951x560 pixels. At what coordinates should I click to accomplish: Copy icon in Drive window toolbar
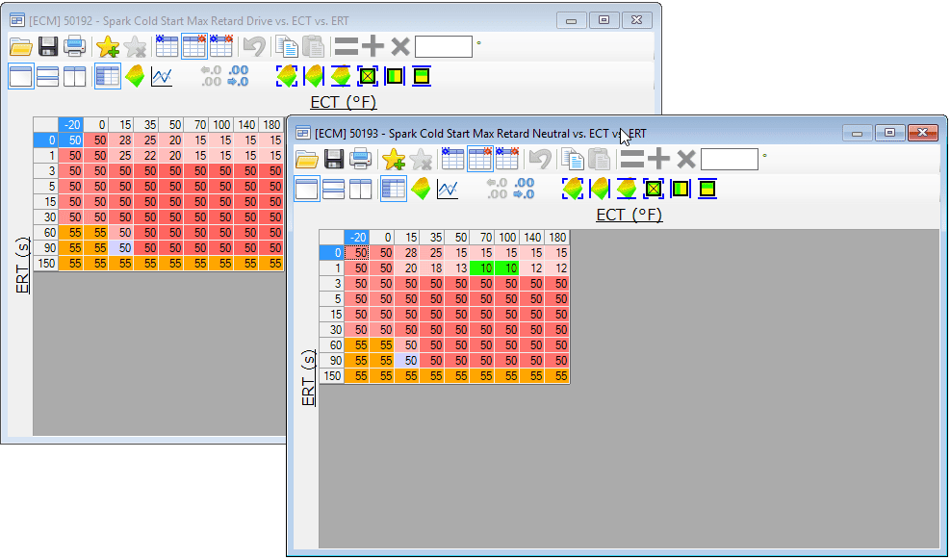pos(286,46)
